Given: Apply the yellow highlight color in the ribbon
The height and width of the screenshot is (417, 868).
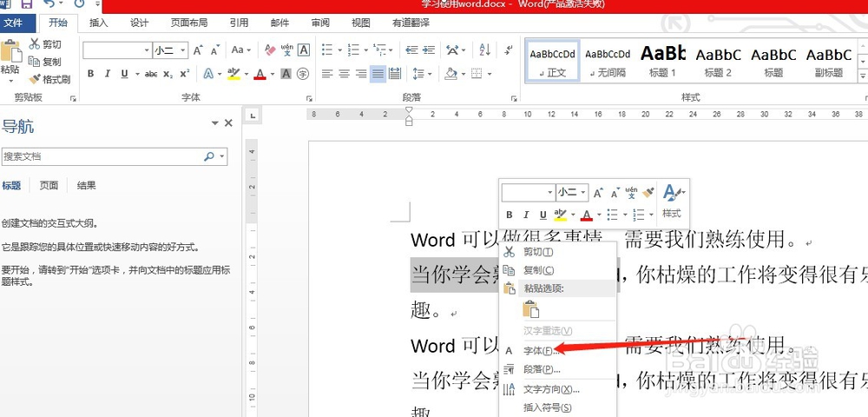Looking at the screenshot, I should [x=233, y=74].
